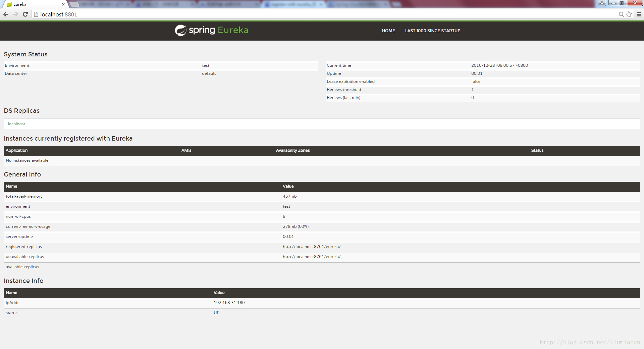Reload the page with refresh icon
Viewport: 644px width, 349px height.
point(25,14)
